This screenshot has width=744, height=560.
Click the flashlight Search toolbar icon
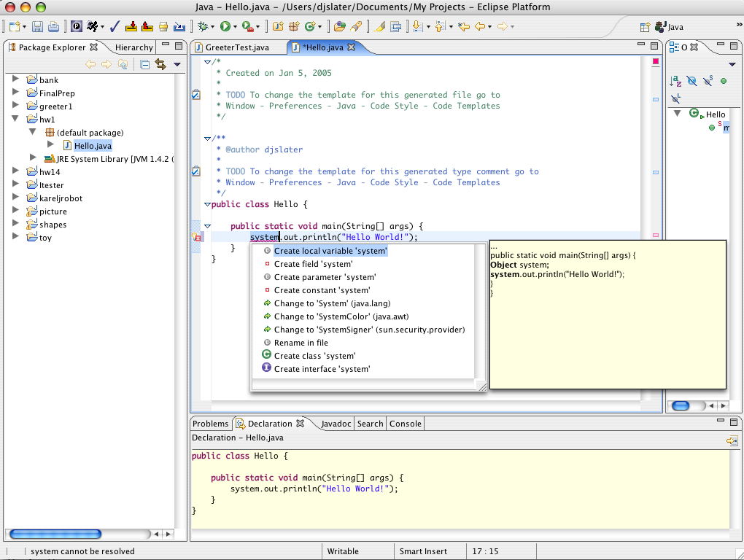click(x=356, y=26)
